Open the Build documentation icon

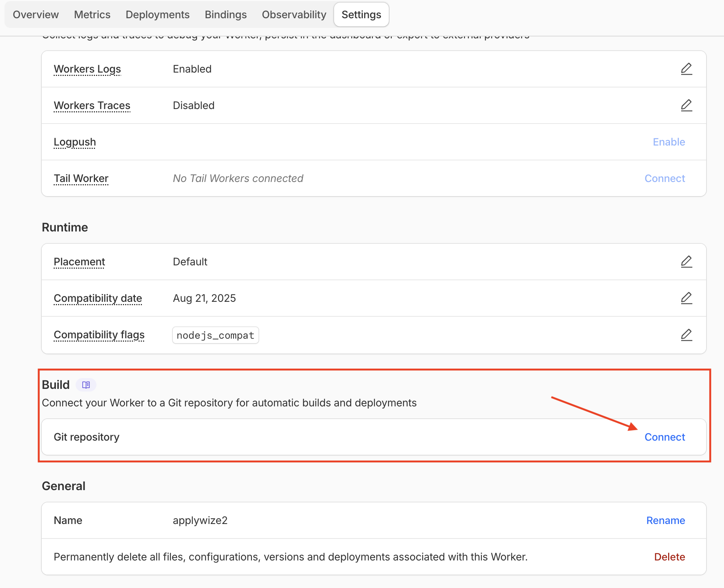coord(85,385)
